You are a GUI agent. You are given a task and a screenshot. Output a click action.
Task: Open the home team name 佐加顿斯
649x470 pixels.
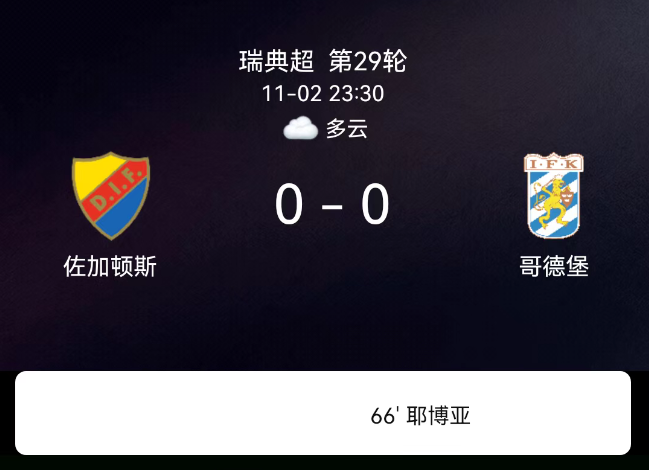click(x=110, y=266)
